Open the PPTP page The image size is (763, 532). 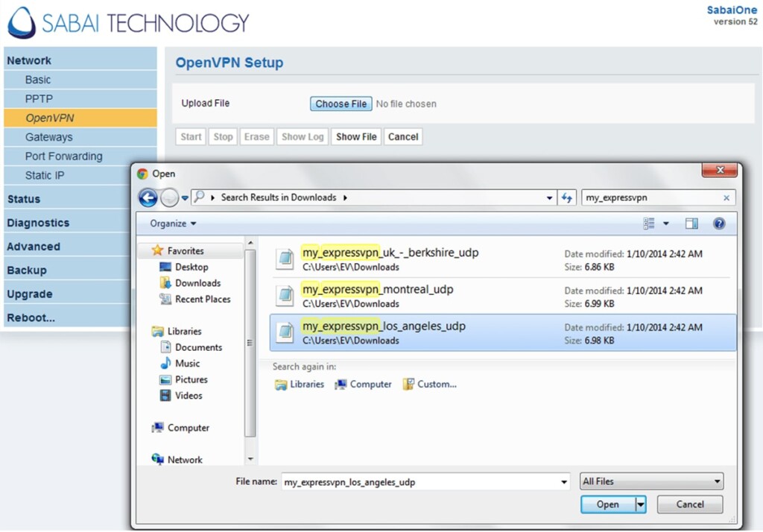pos(80,99)
